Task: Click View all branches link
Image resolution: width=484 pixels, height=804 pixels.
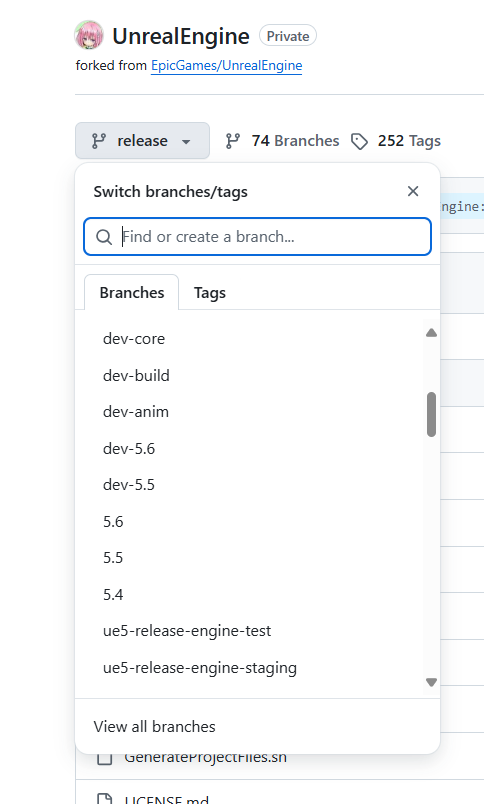Action: 154,727
